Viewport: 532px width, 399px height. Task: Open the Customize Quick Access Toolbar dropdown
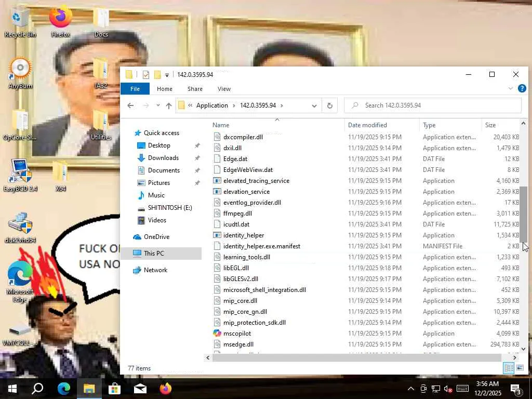[167, 75]
